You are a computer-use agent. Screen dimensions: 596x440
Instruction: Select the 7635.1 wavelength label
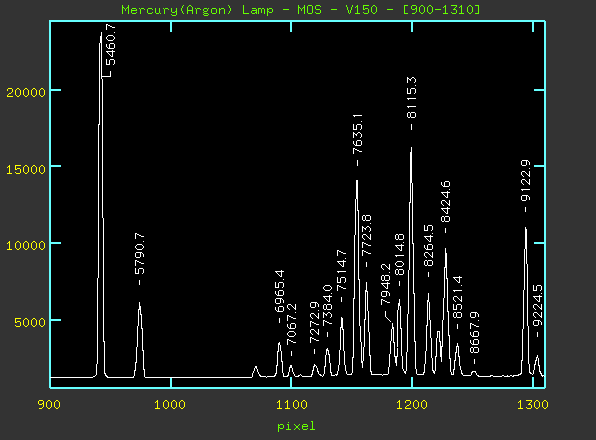tap(357, 134)
